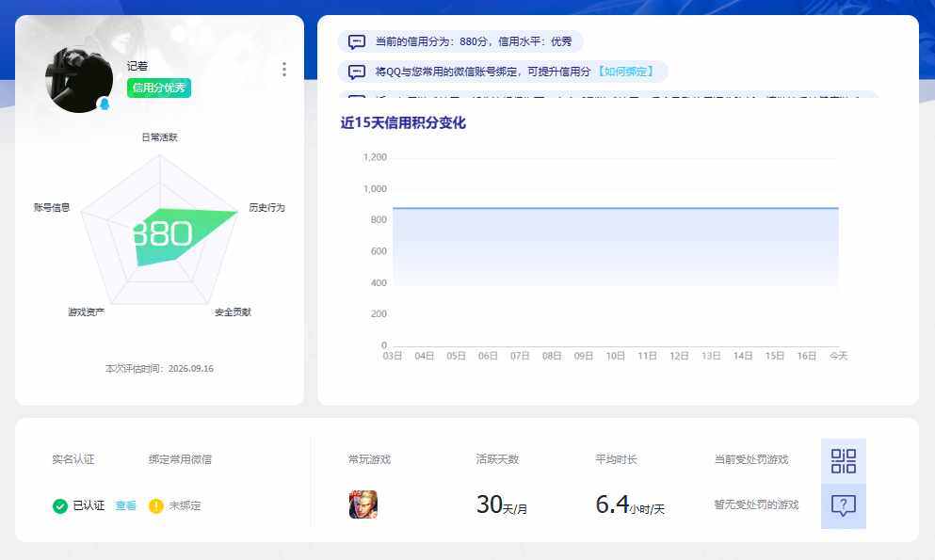Click the help question bubble icon
Screen dimensions: 935x560
click(843, 505)
